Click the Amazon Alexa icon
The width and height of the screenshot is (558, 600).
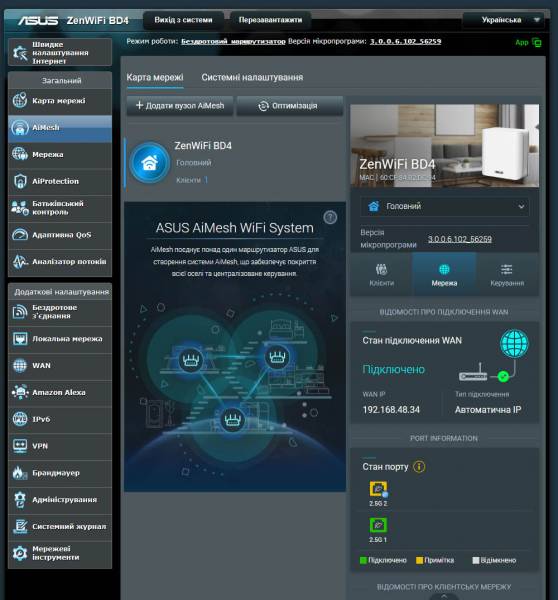click(20, 392)
